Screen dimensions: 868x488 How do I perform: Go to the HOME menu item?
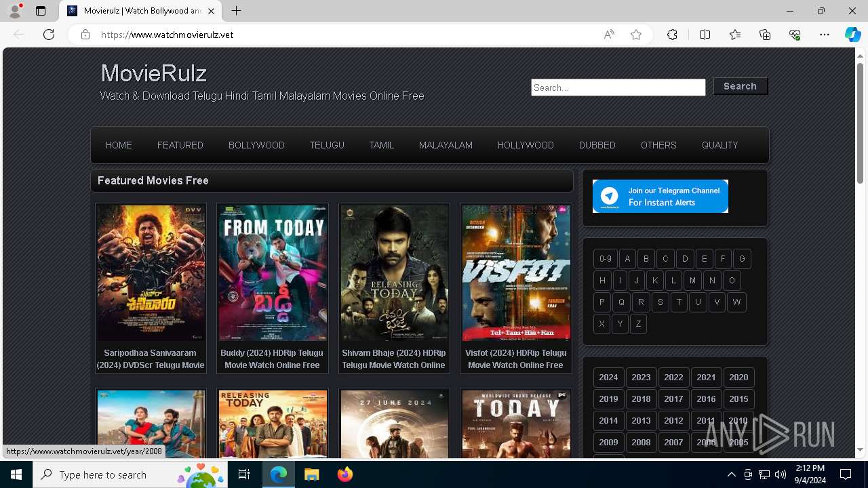119,145
